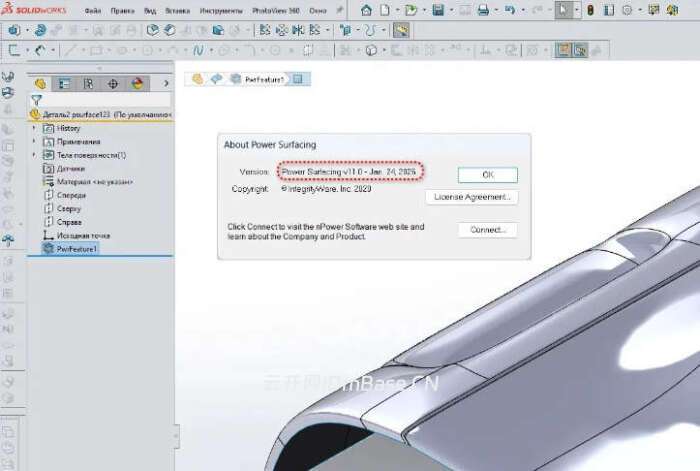Viewport: 700px width, 471px height.
Task: Open DimXpertManager crosshair tab
Action: 113,83
